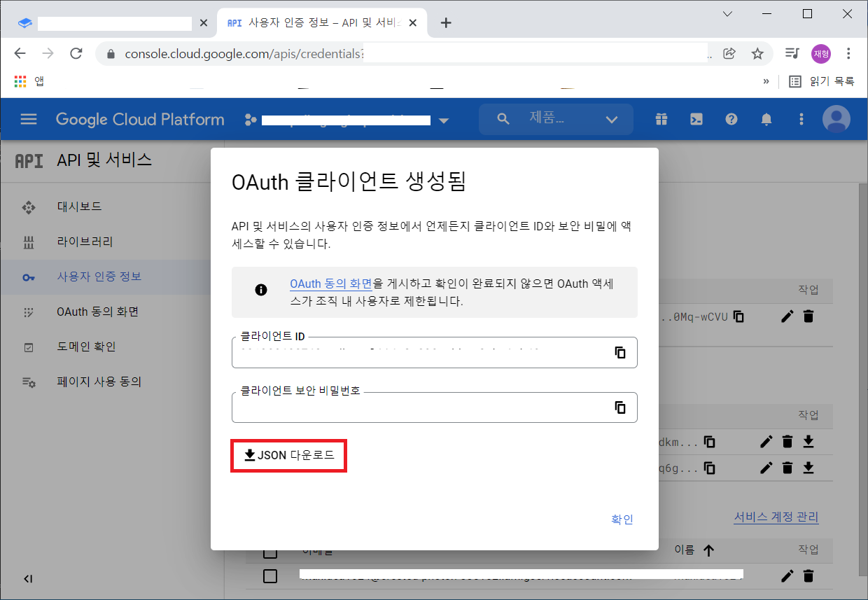
Task: Edit the OAuth client row dkm...
Action: (x=766, y=442)
